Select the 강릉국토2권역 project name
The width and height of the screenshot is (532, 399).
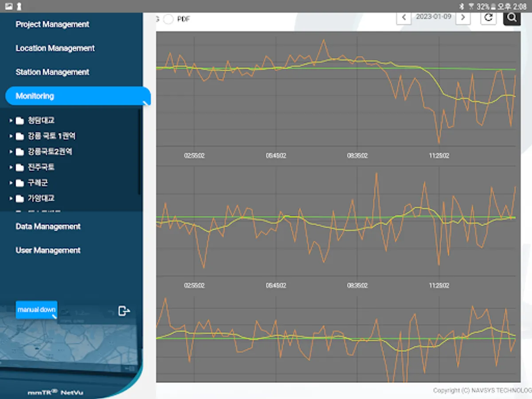50,152
